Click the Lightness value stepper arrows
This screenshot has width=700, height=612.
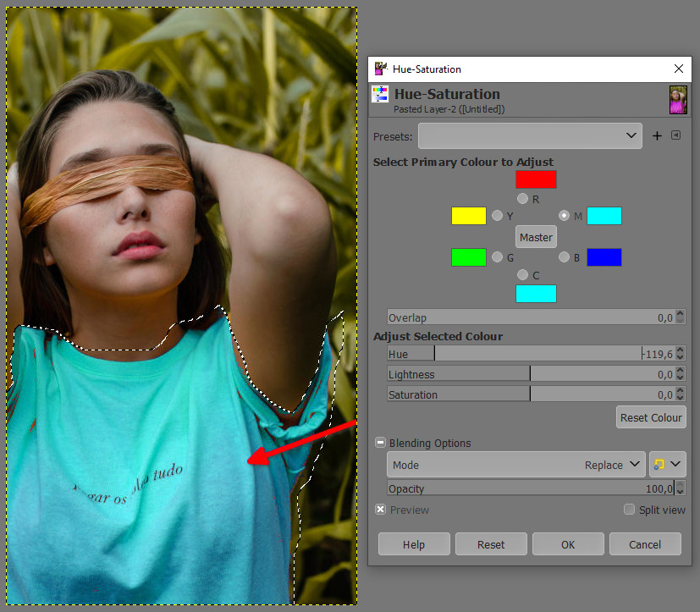(680, 374)
